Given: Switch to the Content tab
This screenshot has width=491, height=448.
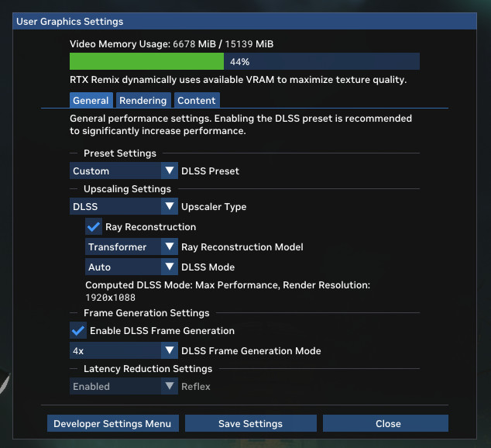Looking at the screenshot, I should pos(197,100).
